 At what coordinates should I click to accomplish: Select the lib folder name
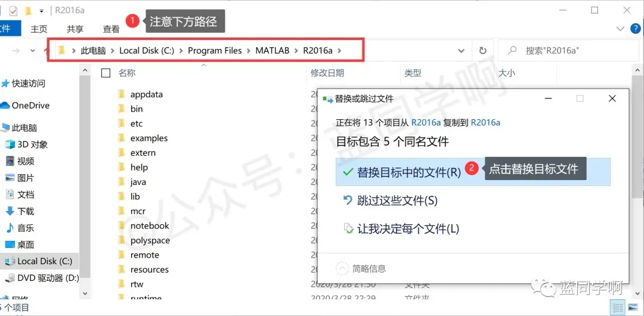pos(135,197)
